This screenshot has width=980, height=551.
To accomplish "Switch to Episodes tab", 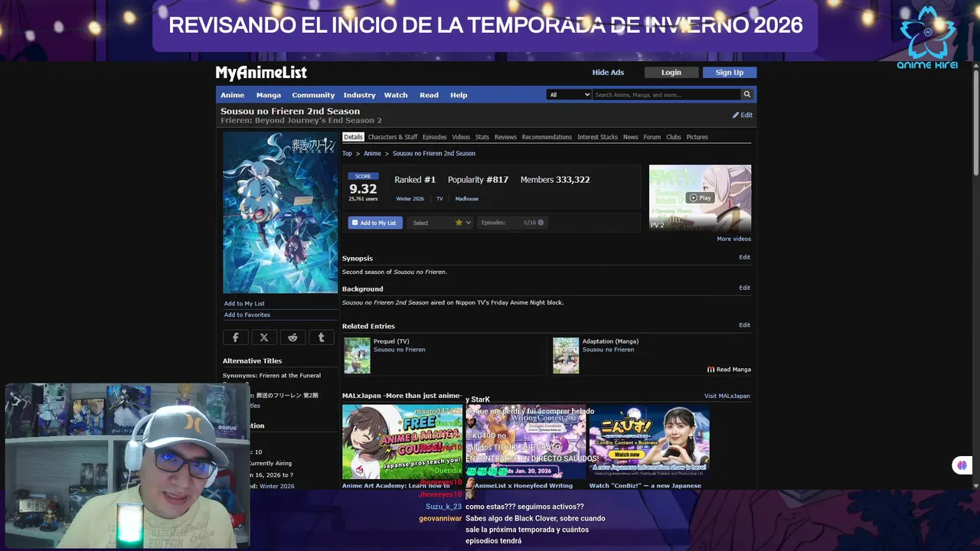I will coord(434,137).
